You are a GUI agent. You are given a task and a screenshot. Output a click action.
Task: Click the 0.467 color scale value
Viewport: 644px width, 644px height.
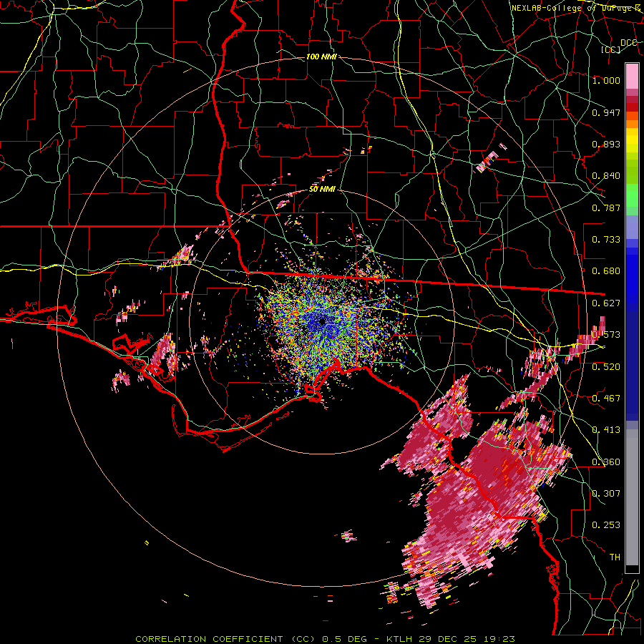pos(606,398)
